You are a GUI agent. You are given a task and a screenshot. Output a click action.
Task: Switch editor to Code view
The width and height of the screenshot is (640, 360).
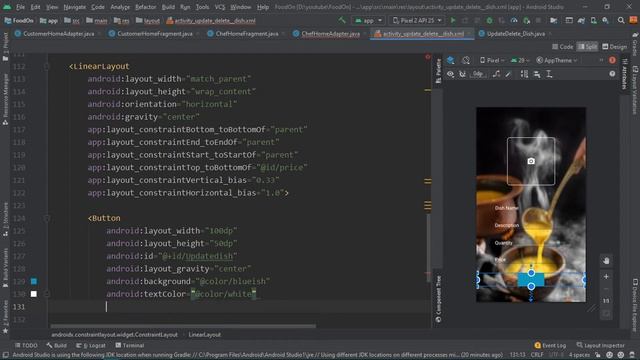click(562, 47)
